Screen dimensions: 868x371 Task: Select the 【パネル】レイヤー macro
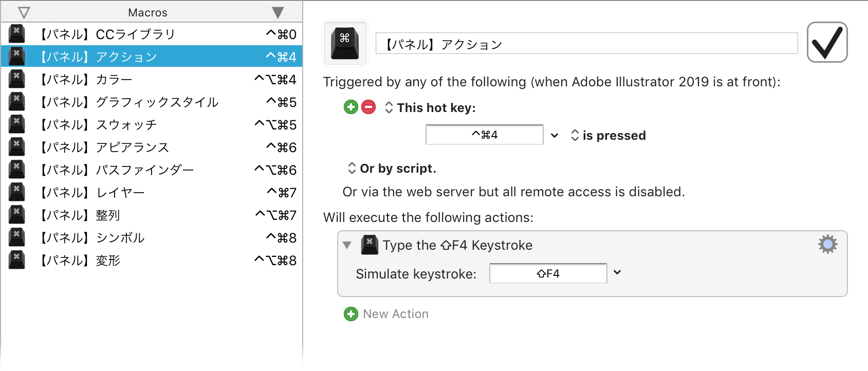152,192
